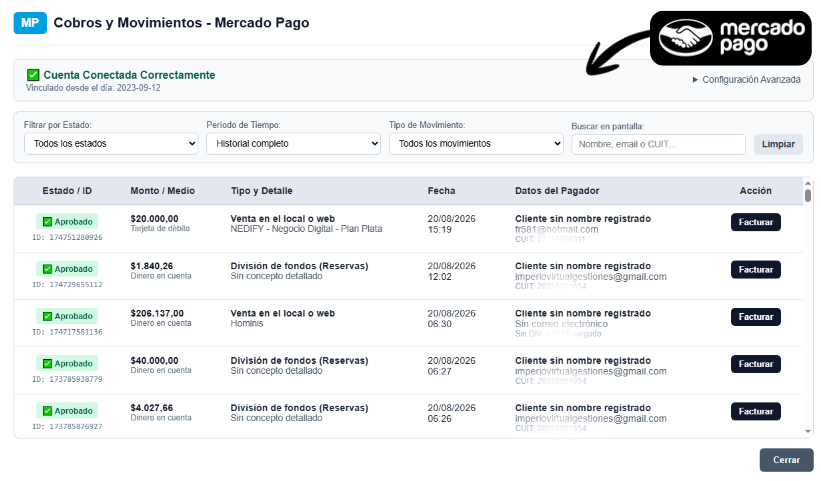Focus the Buscar en pantalla search field
This screenshot has width=821, height=481.
[658, 144]
